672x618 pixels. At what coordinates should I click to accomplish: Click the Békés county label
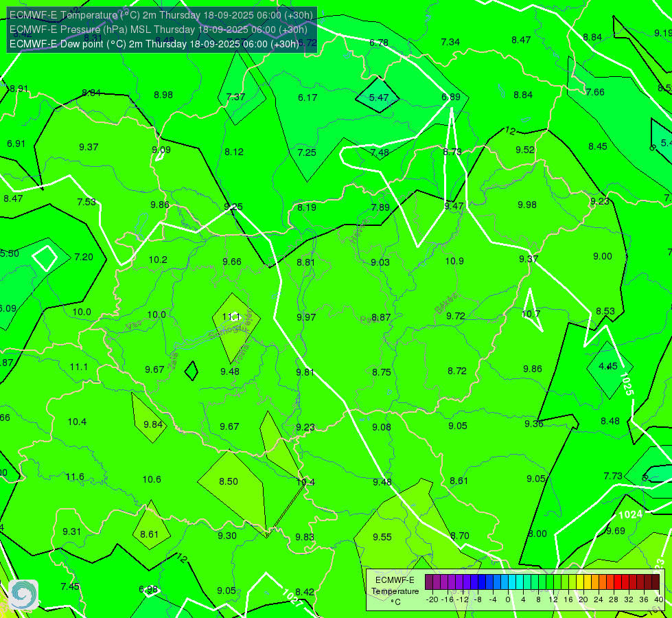(x=446, y=304)
